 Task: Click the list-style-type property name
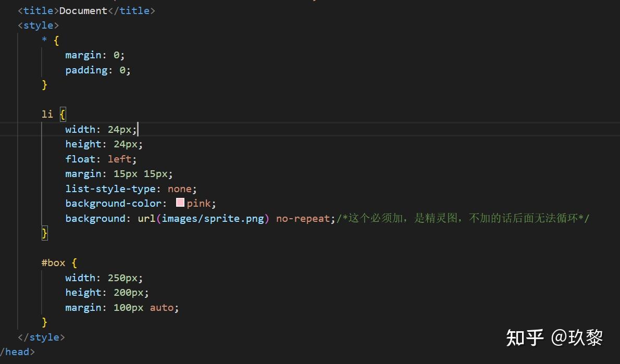(x=110, y=188)
